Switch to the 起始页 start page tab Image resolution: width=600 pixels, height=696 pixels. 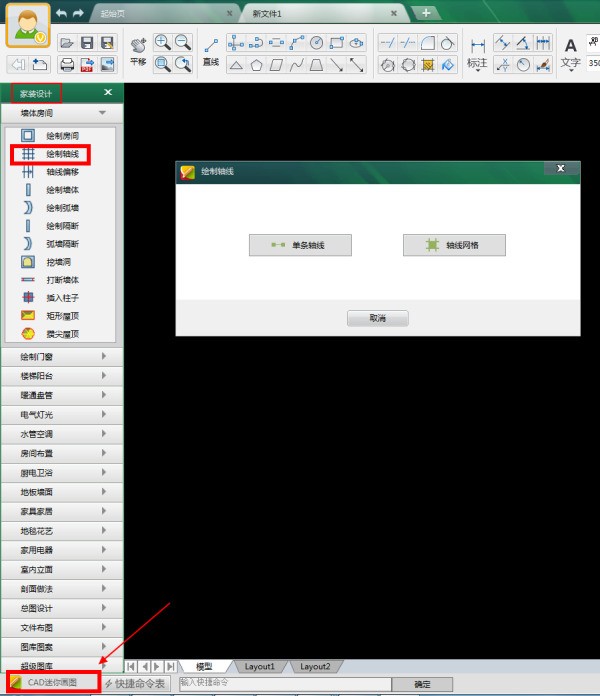pos(160,13)
